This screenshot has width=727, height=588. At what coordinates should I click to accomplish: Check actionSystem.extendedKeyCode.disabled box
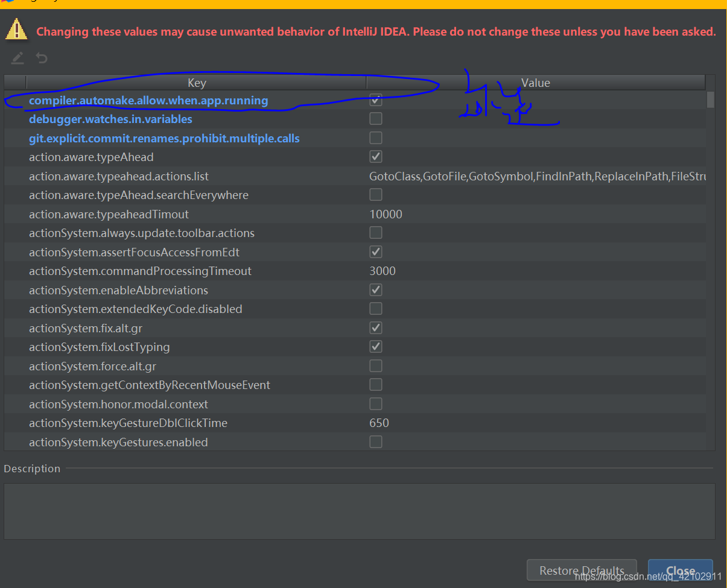pos(375,309)
